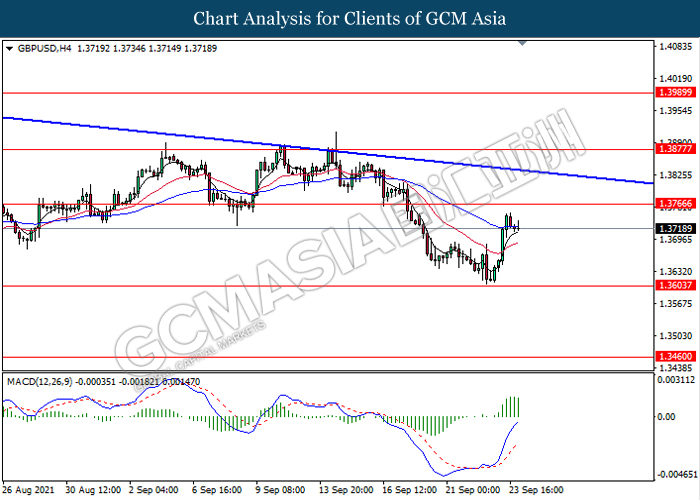Select the 1.36037 red price label

(675, 285)
